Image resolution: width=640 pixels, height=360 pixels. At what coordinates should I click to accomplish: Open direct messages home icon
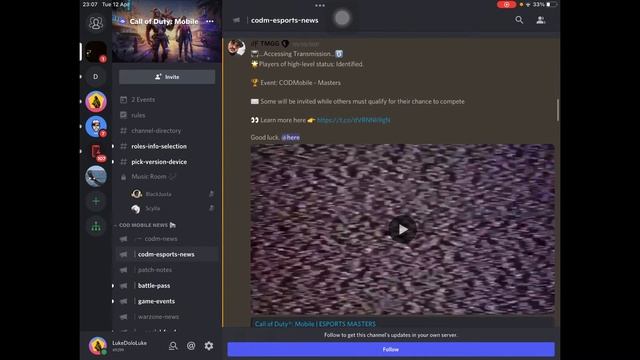click(x=96, y=23)
